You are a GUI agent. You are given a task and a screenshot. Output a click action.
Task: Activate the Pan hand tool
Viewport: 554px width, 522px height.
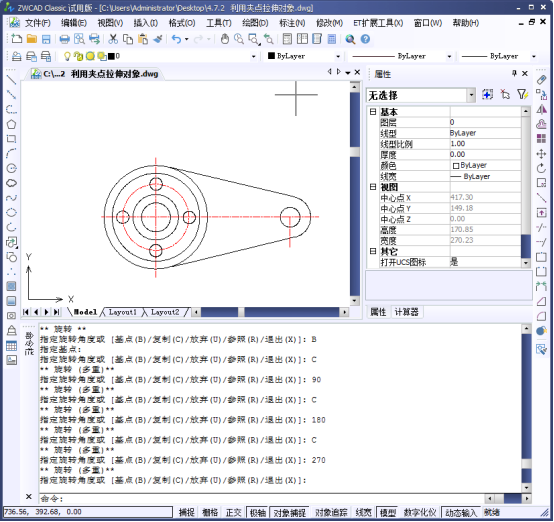(x=225, y=39)
